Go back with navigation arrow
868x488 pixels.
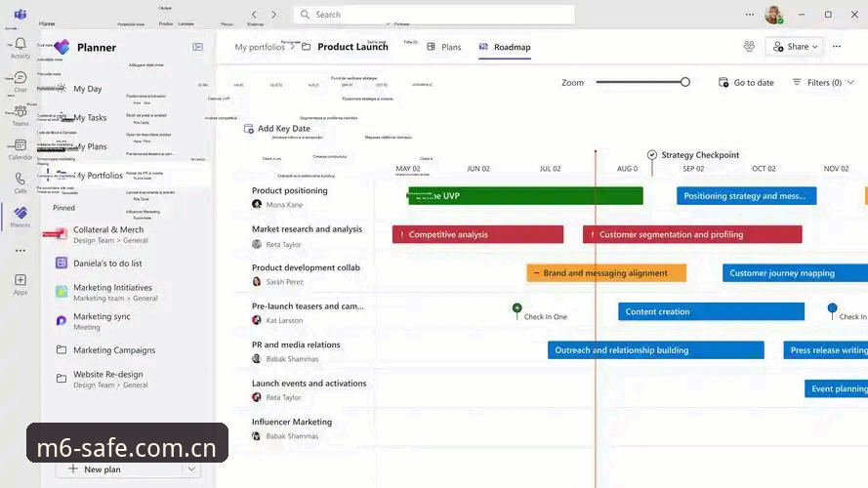point(254,15)
